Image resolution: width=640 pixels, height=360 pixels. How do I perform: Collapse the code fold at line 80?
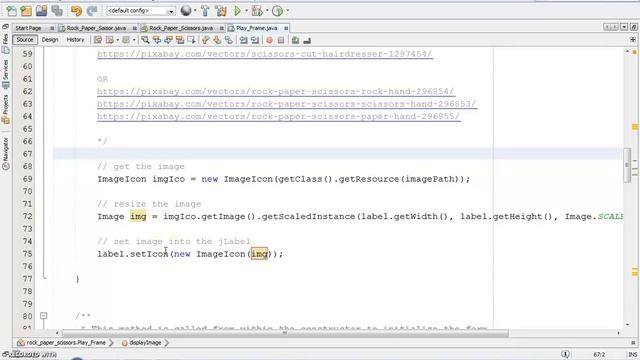point(44,316)
